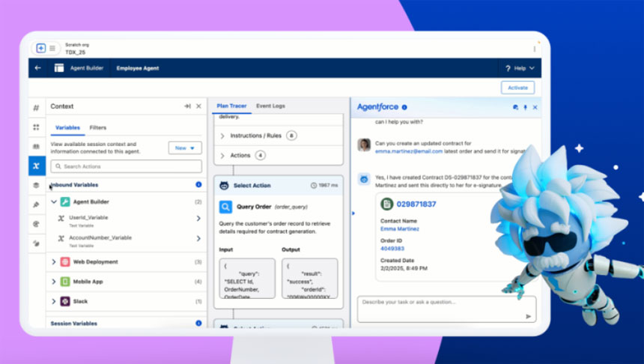
Task: Click the Select Action agent icon
Action: click(224, 185)
